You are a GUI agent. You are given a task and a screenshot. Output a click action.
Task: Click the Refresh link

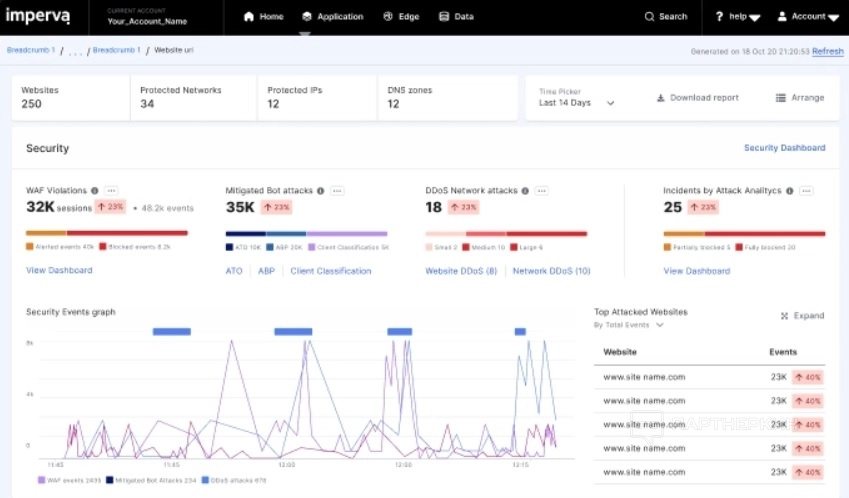point(827,51)
